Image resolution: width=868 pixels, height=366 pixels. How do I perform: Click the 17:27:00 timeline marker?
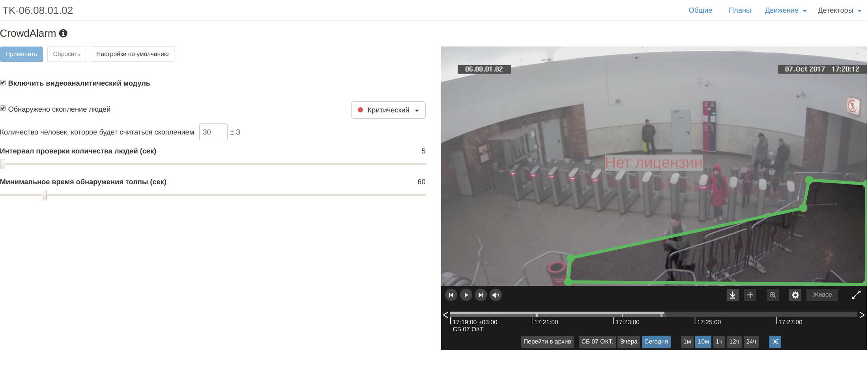(790, 322)
